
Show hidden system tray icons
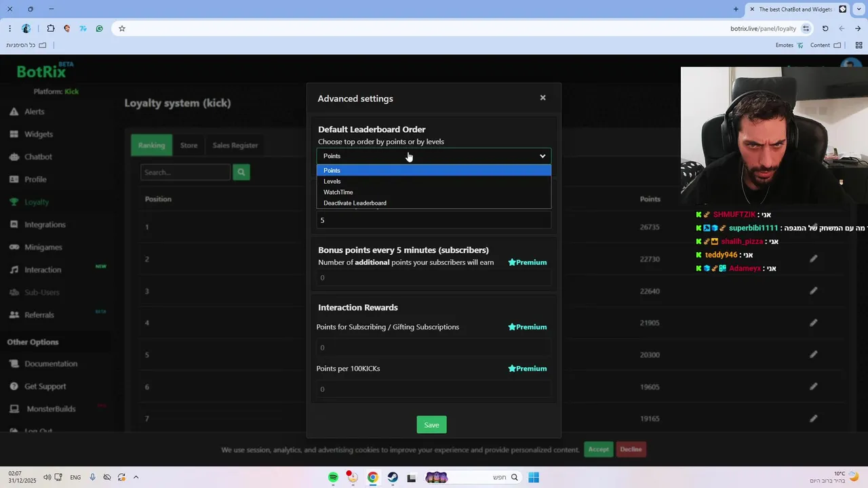tap(136, 477)
